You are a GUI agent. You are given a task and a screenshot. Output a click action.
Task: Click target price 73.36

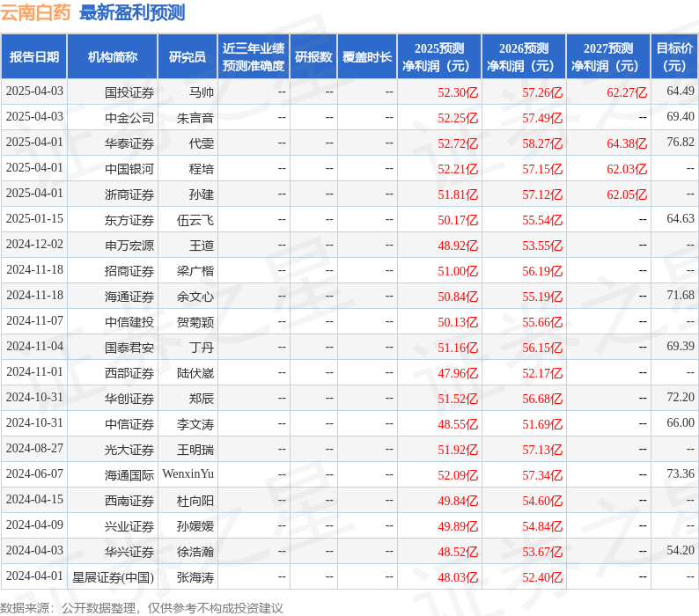[x=681, y=473]
